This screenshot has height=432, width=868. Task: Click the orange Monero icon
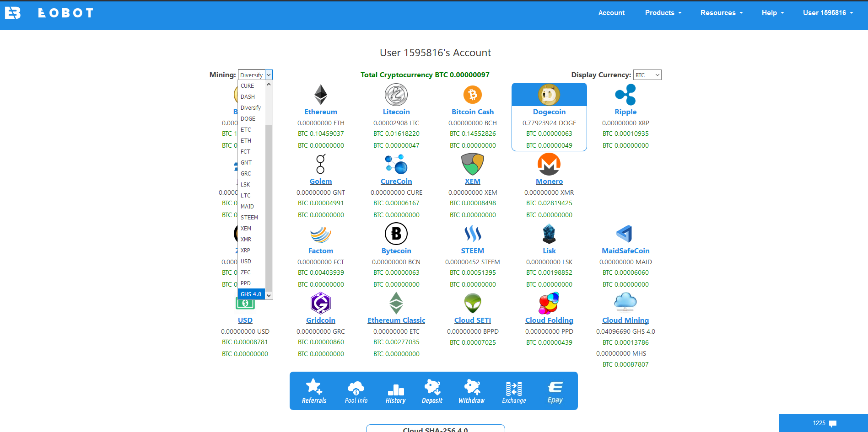tap(549, 164)
